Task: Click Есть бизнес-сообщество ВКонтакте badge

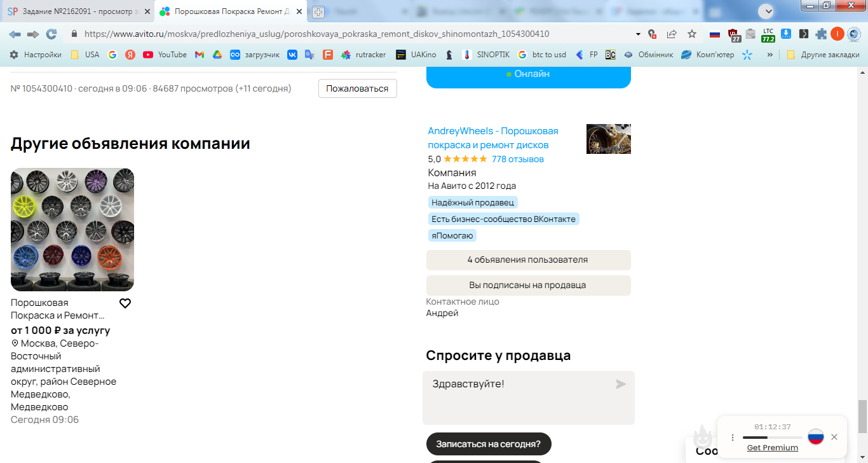Action: pyautogui.click(x=503, y=219)
